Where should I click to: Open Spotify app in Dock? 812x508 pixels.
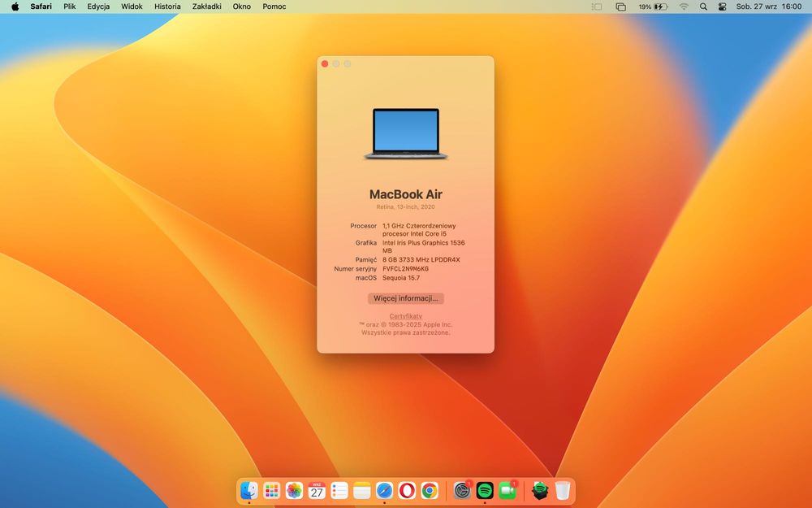[x=485, y=490]
